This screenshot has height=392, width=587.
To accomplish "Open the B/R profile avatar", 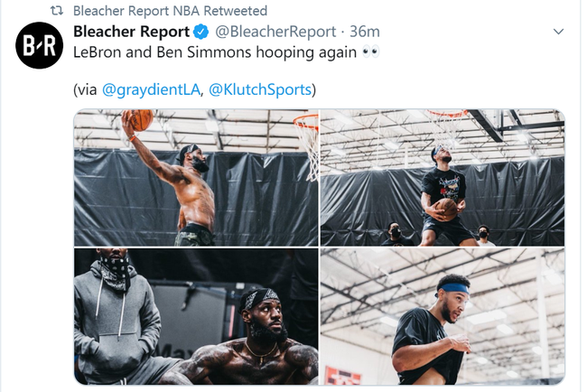I will (39, 47).
